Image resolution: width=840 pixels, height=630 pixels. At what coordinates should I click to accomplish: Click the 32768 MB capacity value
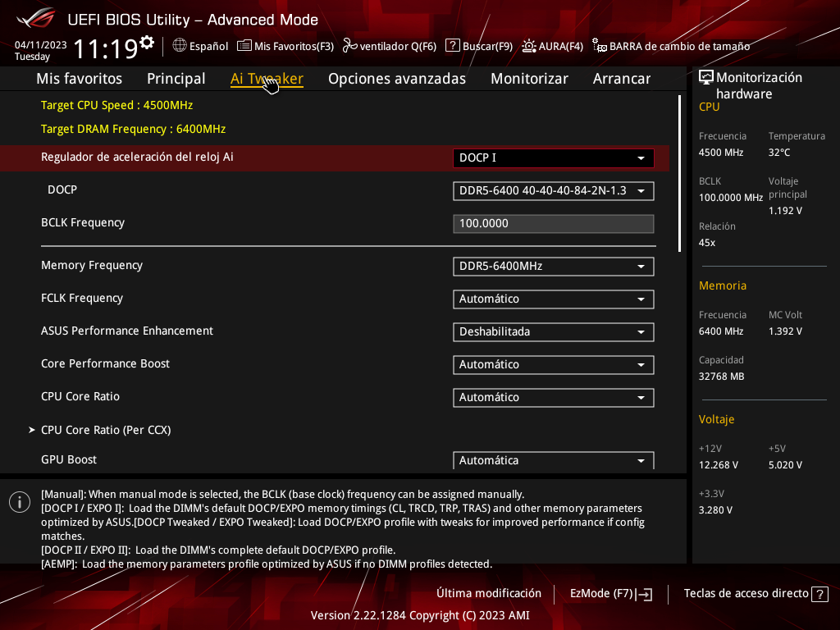pos(722,377)
